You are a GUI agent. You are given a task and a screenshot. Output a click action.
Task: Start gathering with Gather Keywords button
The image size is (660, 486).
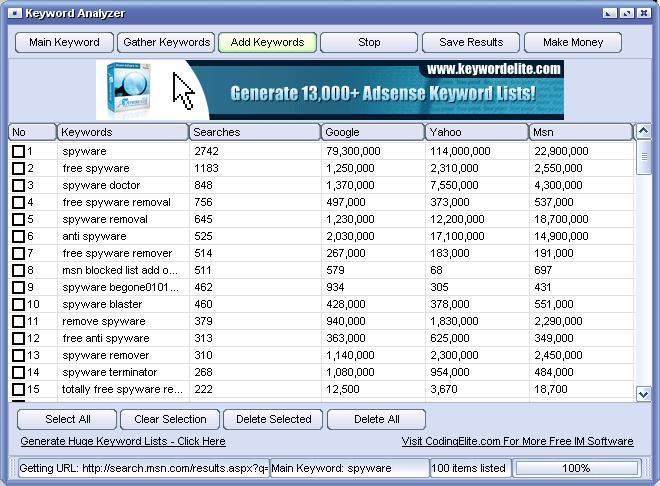(166, 42)
